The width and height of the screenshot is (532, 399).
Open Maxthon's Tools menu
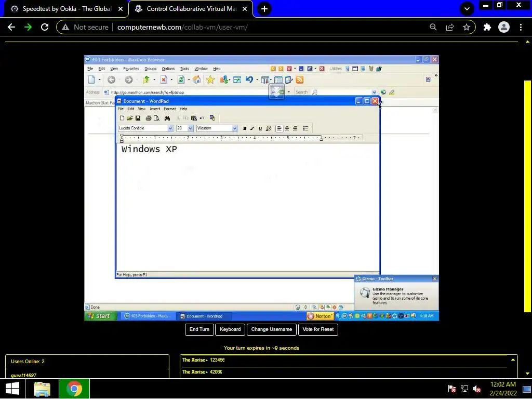pos(184,69)
